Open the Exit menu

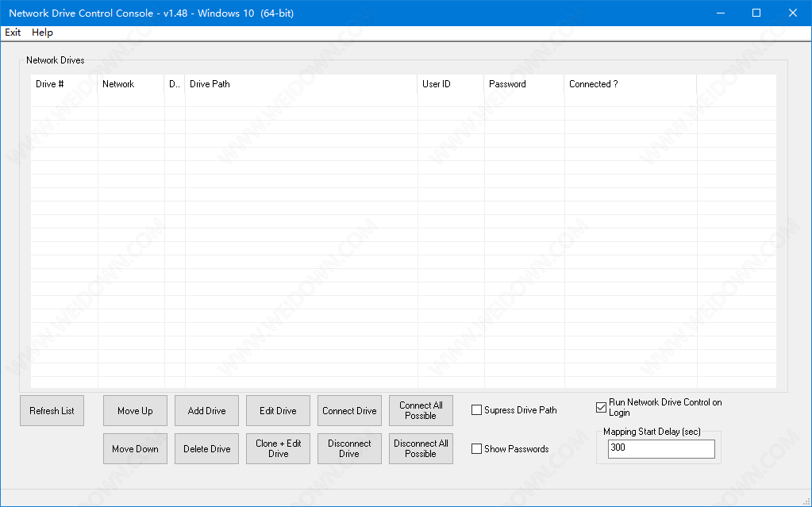[13, 33]
